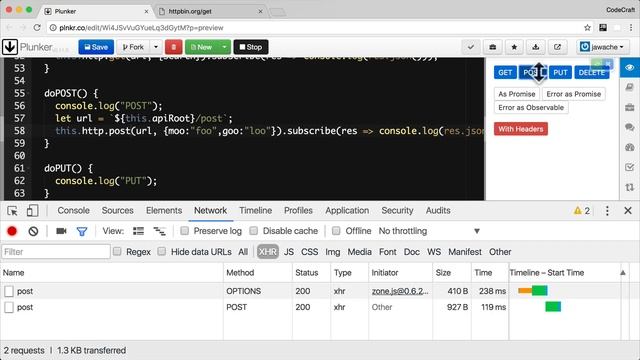Click the Chrome address bar URL
Viewport: 640px width, 360px height.
coord(141,28)
